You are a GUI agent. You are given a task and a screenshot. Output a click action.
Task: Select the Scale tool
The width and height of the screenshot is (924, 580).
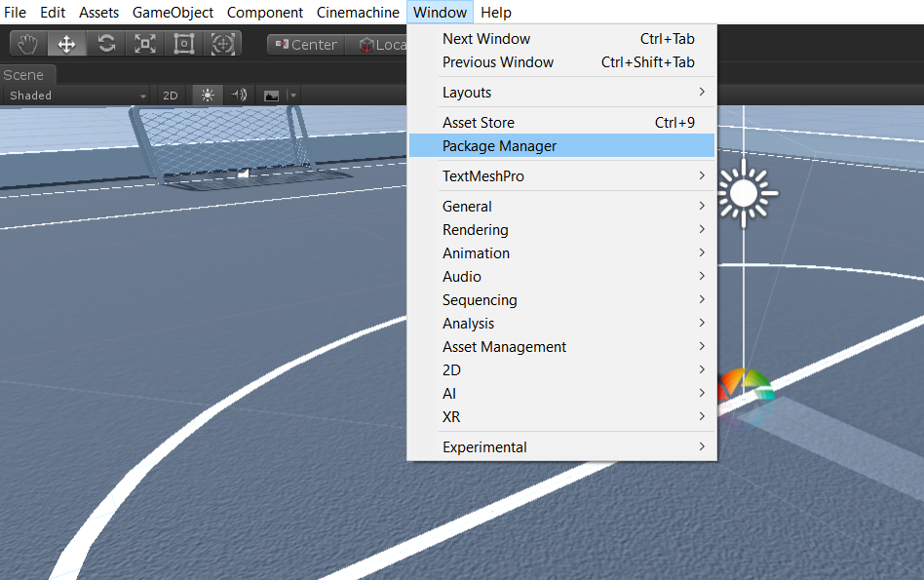click(145, 44)
